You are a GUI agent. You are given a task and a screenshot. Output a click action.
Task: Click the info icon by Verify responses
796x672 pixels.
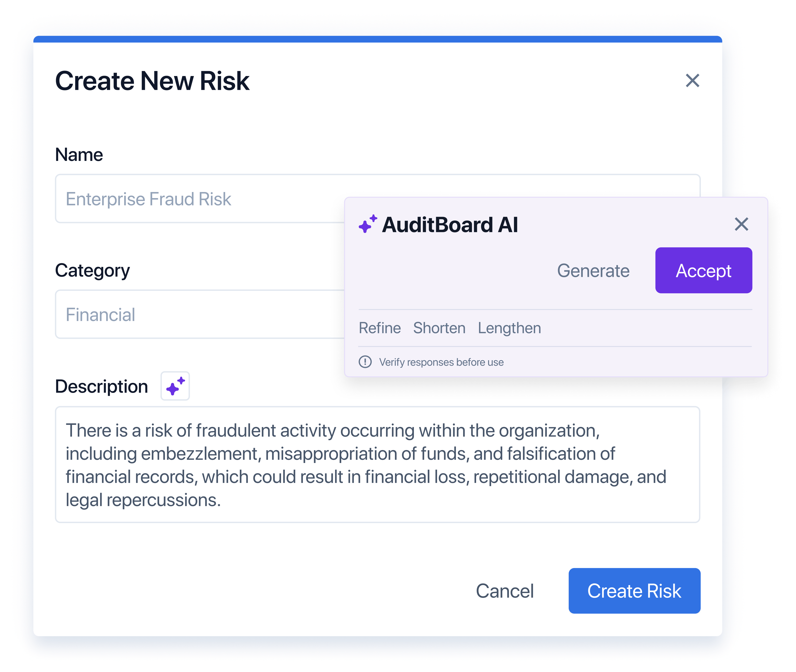coord(365,362)
